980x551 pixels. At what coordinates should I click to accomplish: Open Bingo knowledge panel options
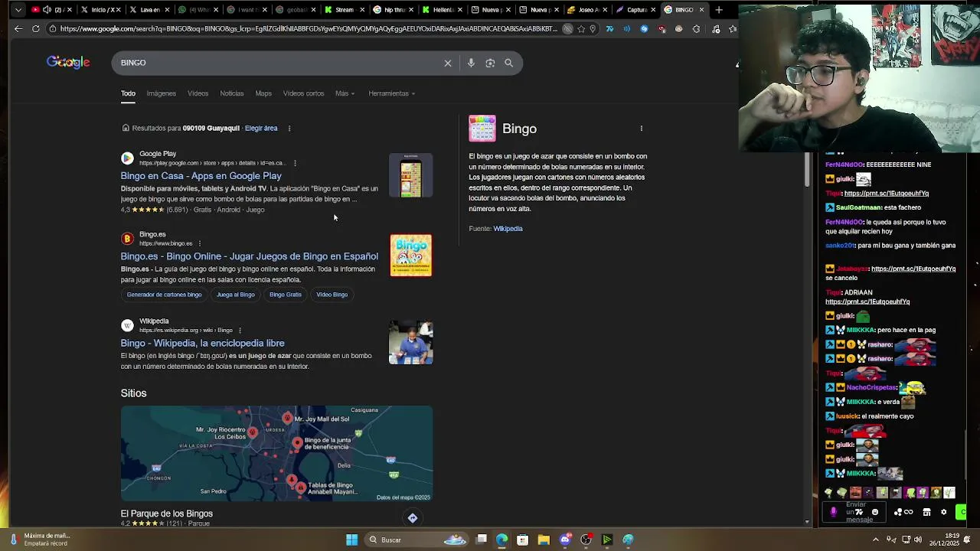[642, 129]
